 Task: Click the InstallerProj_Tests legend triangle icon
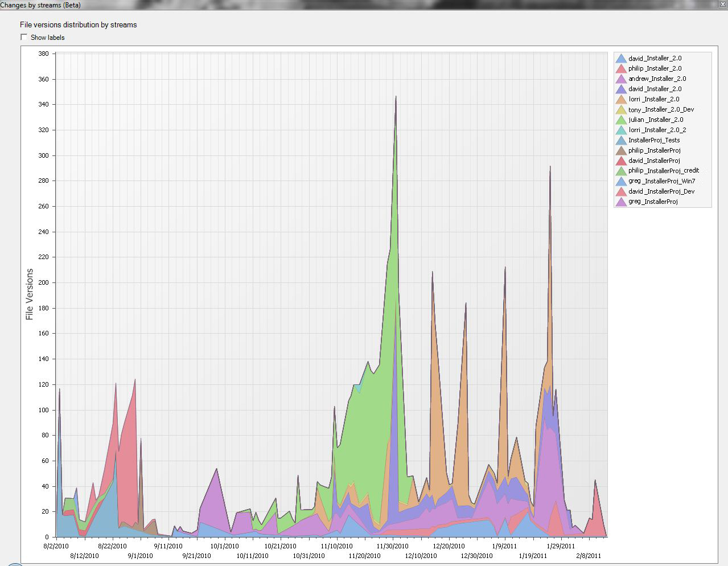621,141
